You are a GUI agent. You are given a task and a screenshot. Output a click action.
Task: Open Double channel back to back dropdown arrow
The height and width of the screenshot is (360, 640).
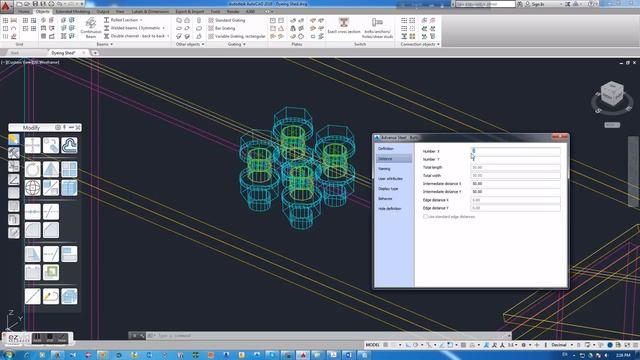(x=168, y=36)
